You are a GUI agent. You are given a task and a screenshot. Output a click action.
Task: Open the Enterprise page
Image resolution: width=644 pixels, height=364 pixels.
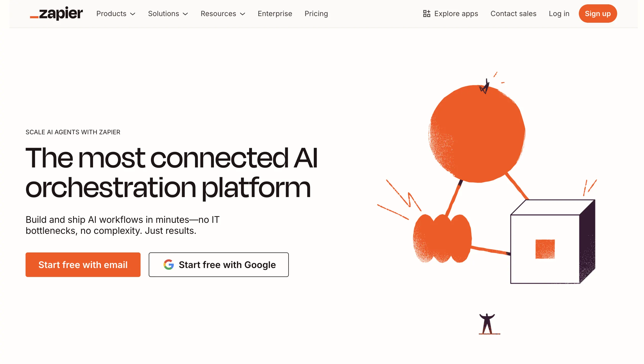275,14
